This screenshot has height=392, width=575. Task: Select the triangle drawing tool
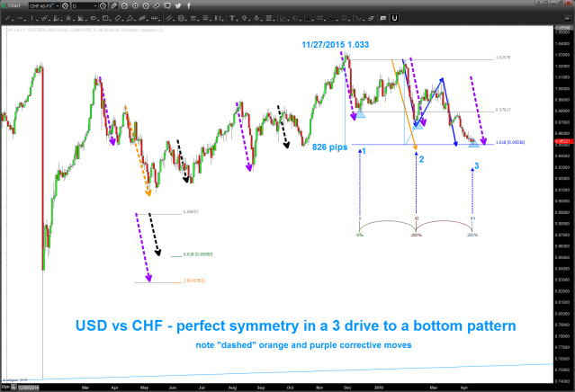pyautogui.click(x=130, y=18)
